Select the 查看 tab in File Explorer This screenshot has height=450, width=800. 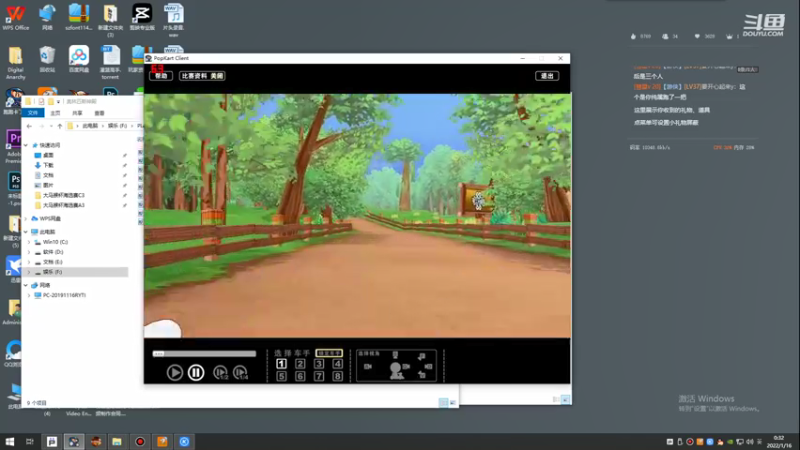tap(99, 113)
